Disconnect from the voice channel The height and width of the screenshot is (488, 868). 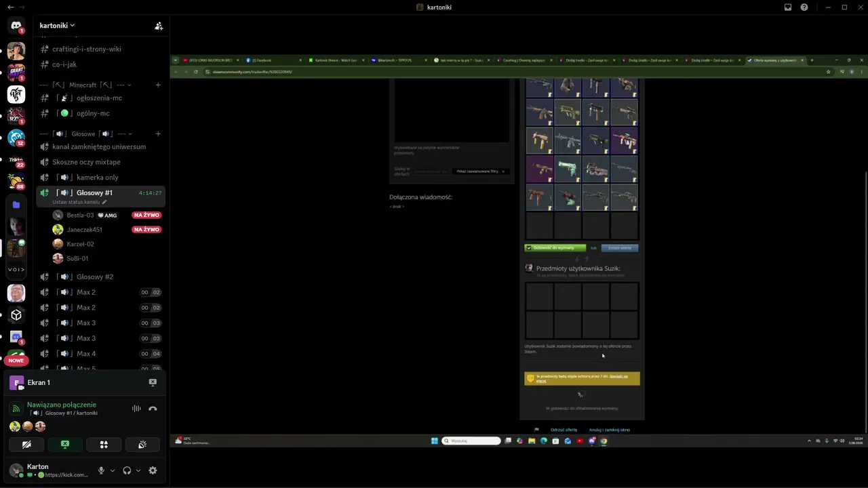coord(153,409)
